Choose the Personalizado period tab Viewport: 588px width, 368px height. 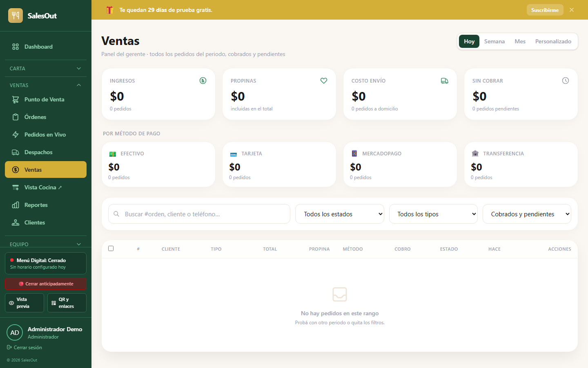tap(553, 41)
